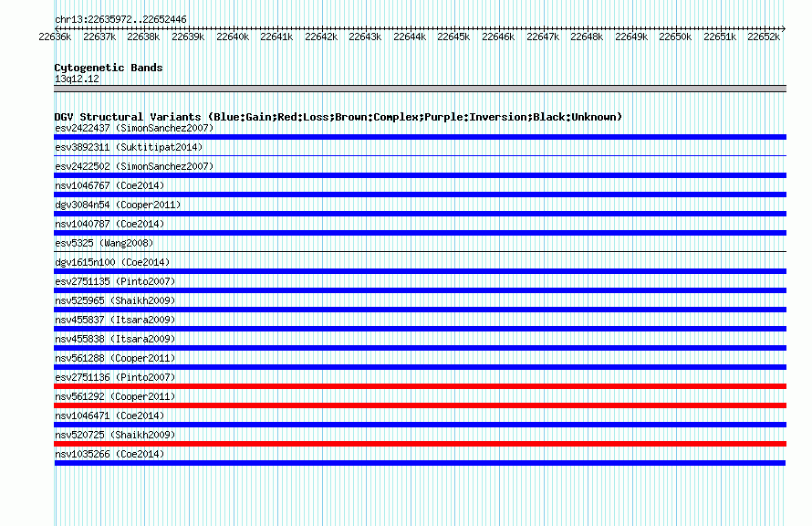The width and height of the screenshot is (812, 526).
Task: Select the esv5325 (Wang2008) label
Action: pos(104,243)
